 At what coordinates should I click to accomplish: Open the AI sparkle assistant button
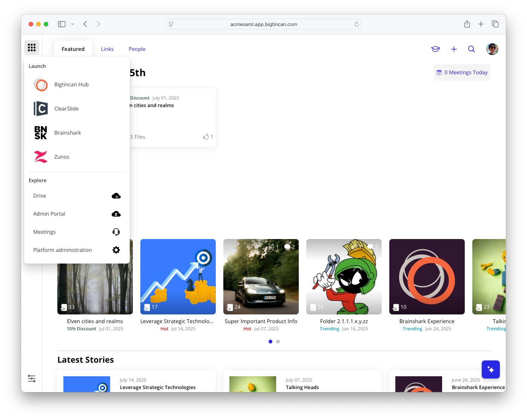pos(490,369)
